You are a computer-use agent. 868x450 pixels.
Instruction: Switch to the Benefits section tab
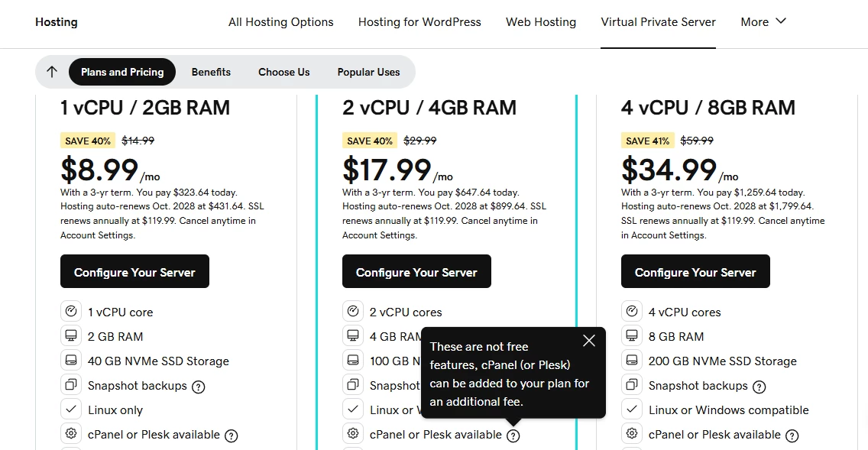[211, 72]
